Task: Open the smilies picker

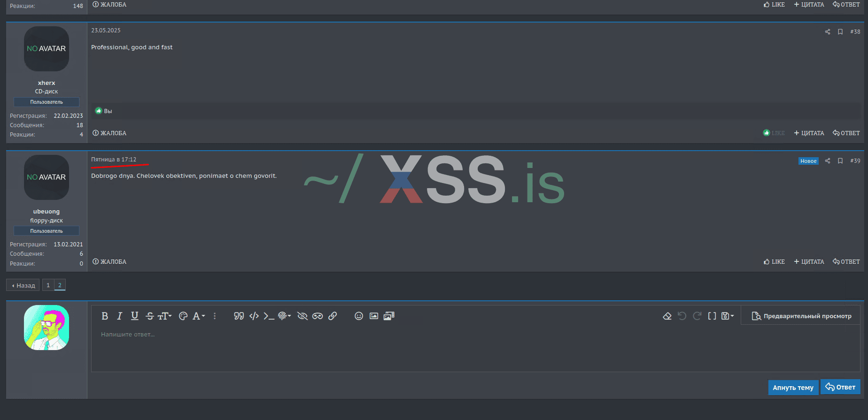Action: [x=359, y=316]
